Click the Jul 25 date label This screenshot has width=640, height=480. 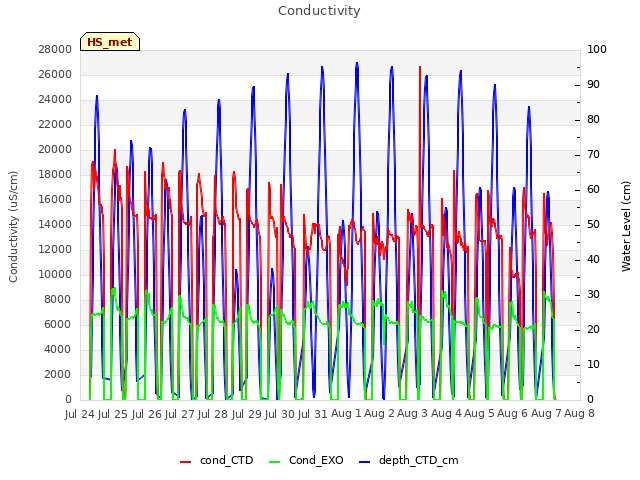[113, 414]
